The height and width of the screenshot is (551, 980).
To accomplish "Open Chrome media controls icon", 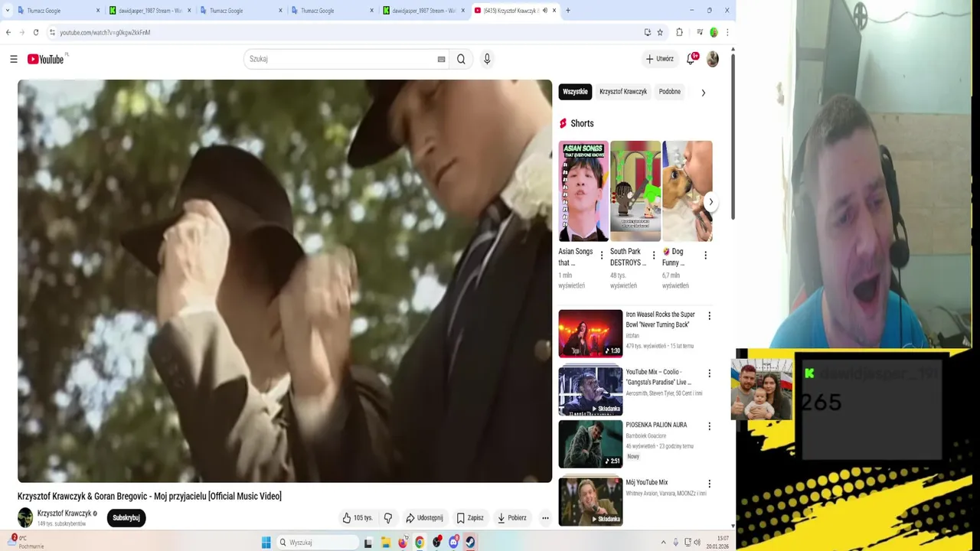I will pos(700,32).
